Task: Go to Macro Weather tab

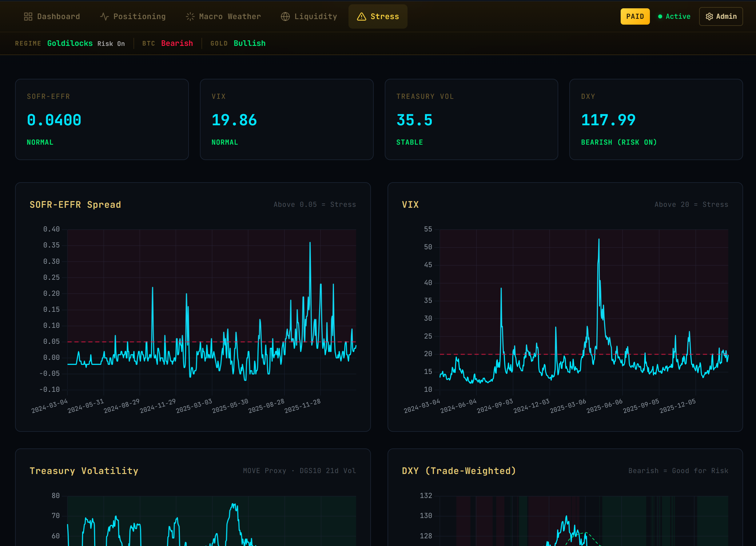Action: click(223, 17)
